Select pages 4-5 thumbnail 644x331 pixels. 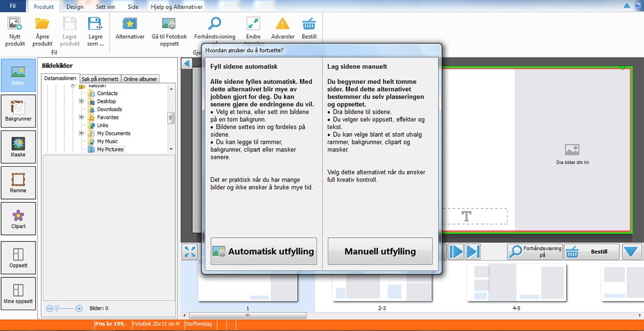point(516,282)
